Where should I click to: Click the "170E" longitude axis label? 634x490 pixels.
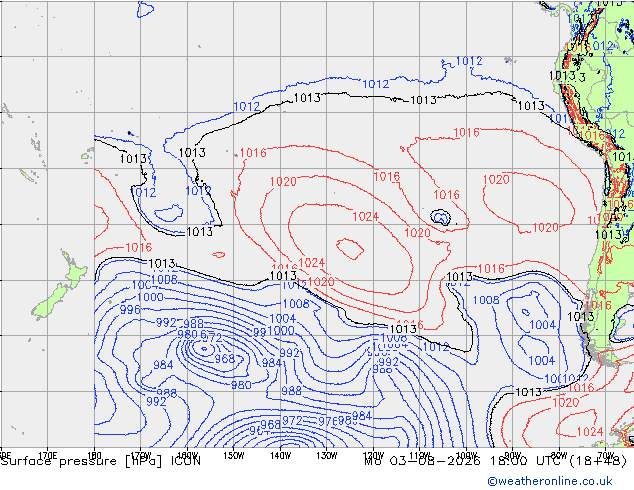click(x=48, y=455)
